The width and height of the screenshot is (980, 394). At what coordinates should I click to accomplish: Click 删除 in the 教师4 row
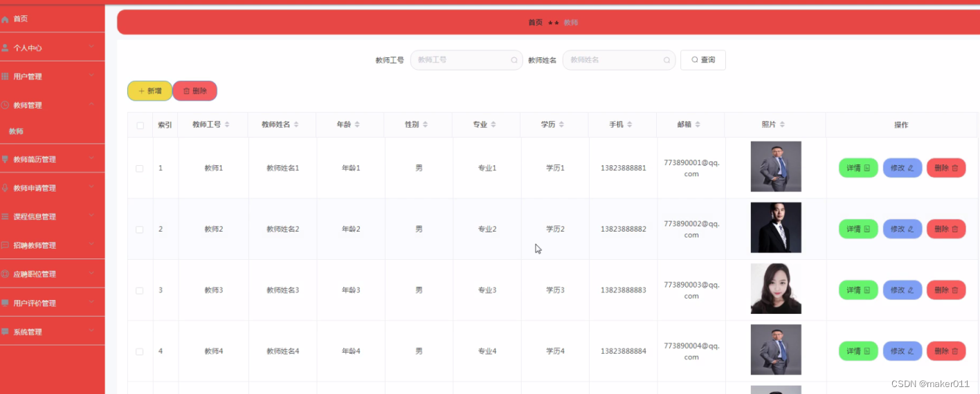(x=946, y=351)
